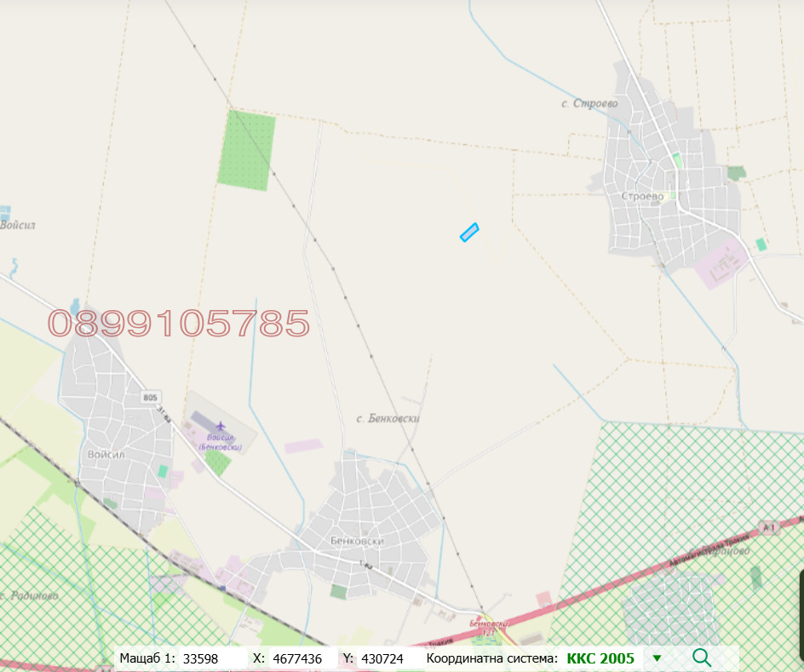Click the "с. Бенковски" italic map label
Screen dimensions: 804x672
[x=388, y=418]
